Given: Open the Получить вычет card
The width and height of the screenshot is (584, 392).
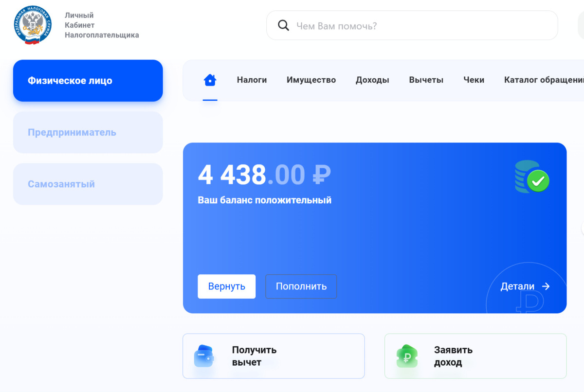Looking at the screenshot, I should point(274,356).
